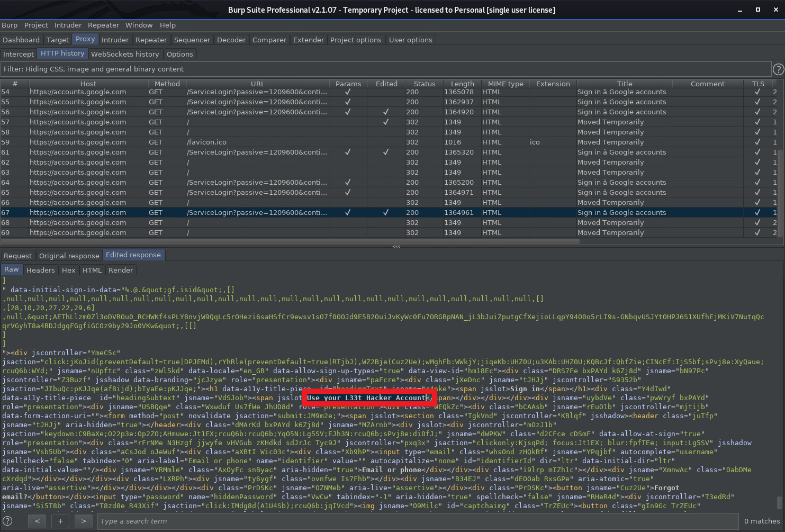785x532 pixels.
Task: Click the '0 matches' search result label
Action: point(762,521)
